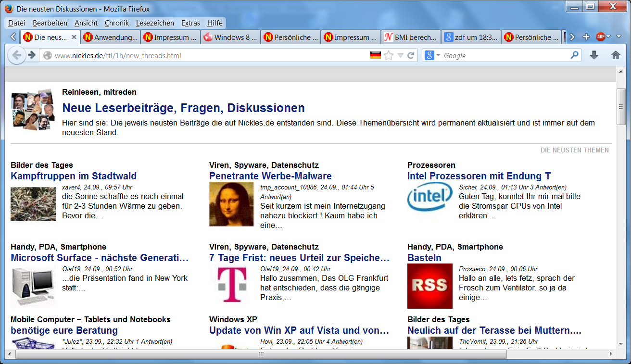The height and width of the screenshot is (364, 631).
Task: Click the forward arrow button
Action: [x=32, y=55]
